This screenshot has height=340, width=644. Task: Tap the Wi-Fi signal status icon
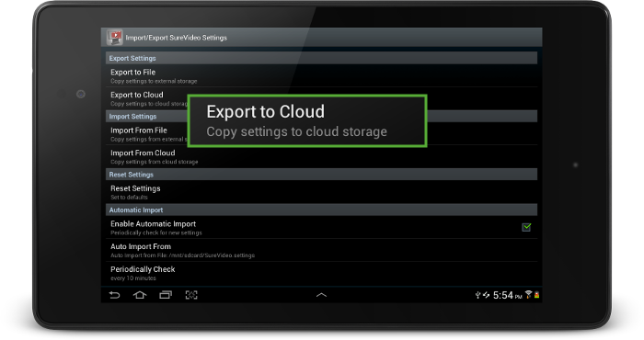(529, 294)
